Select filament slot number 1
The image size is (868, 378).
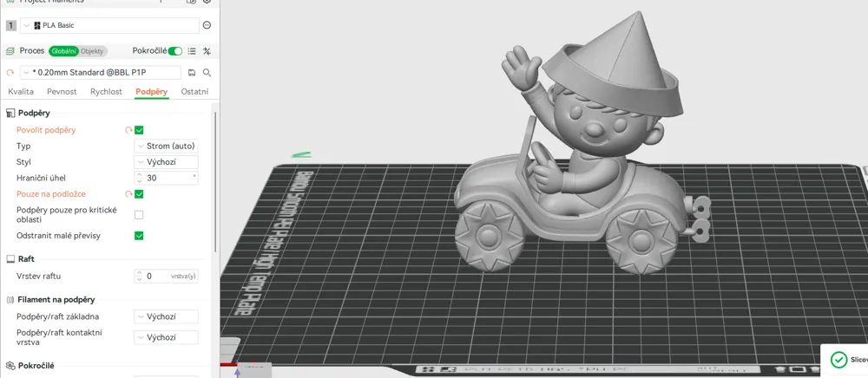click(x=11, y=25)
